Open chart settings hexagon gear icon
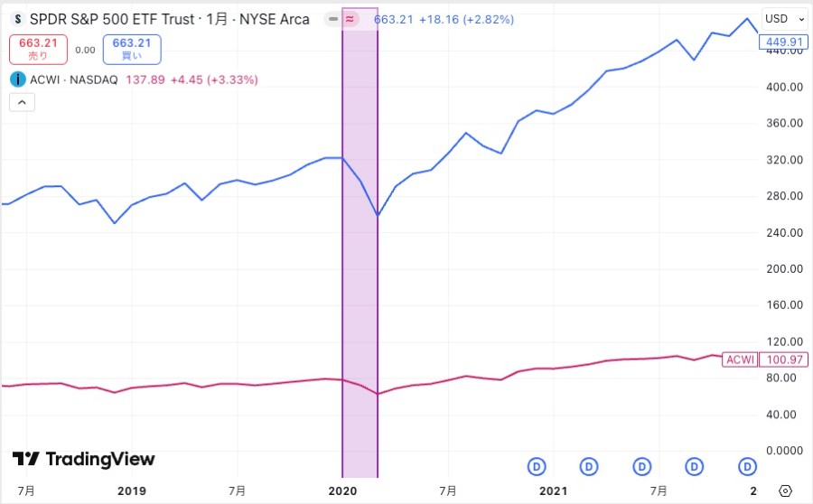The height and width of the screenshot is (504, 813). click(x=785, y=490)
